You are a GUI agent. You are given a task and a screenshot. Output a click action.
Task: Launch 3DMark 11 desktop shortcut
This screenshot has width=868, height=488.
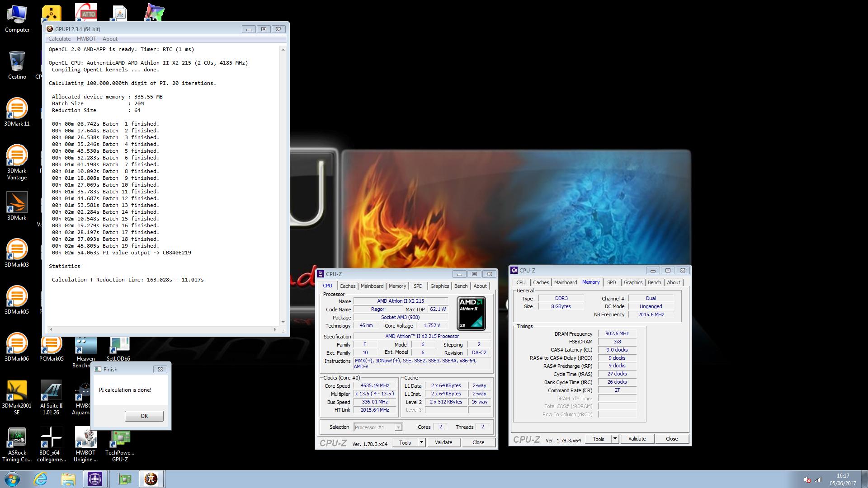click(x=17, y=112)
